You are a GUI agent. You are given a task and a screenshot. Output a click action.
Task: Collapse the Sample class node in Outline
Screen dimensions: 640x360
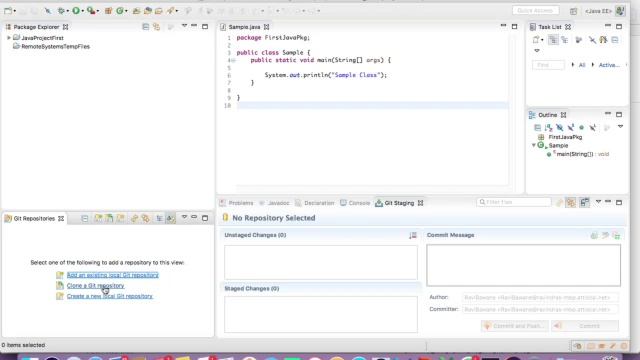point(534,146)
